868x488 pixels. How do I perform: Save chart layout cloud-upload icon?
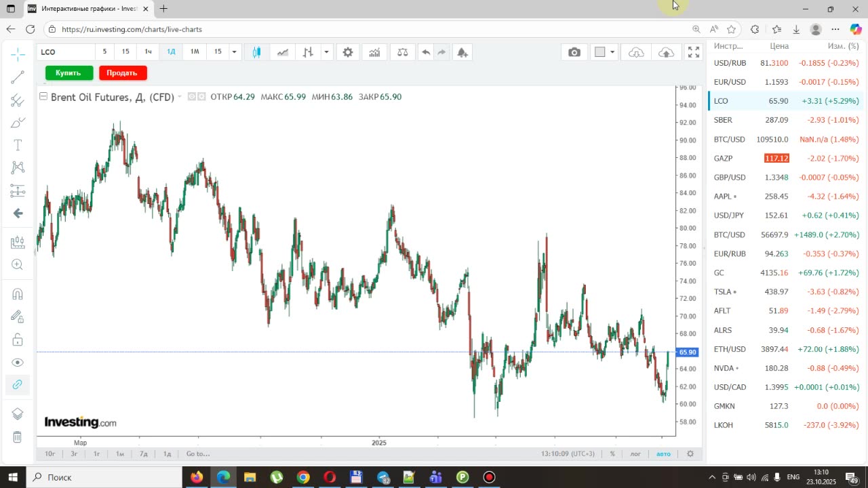(667, 52)
